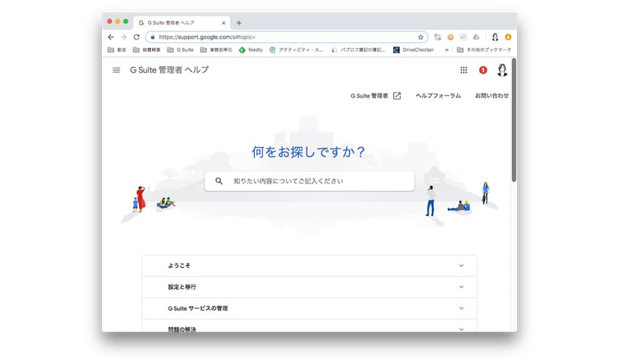This screenshot has height=364, width=619.
Task: Go back with the browser back arrow
Action: pos(111,37)
